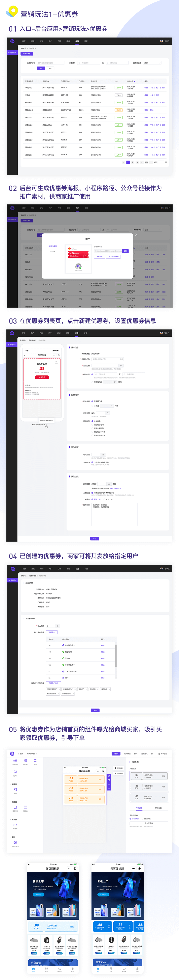This screenshot has width=179, height=980.
Task: Tap the cart icon in the left phone's bottom bar
Action: pyautogui.click(x=59, y=969)
